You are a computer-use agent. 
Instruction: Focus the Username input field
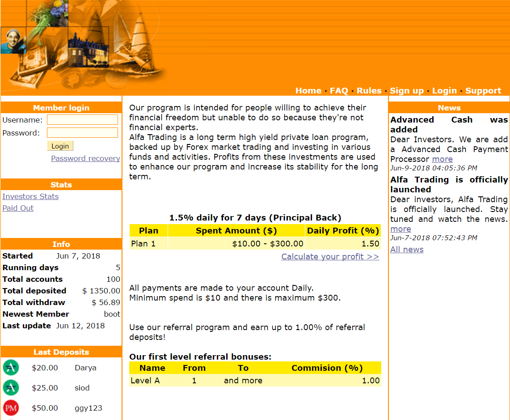point(82,119)
